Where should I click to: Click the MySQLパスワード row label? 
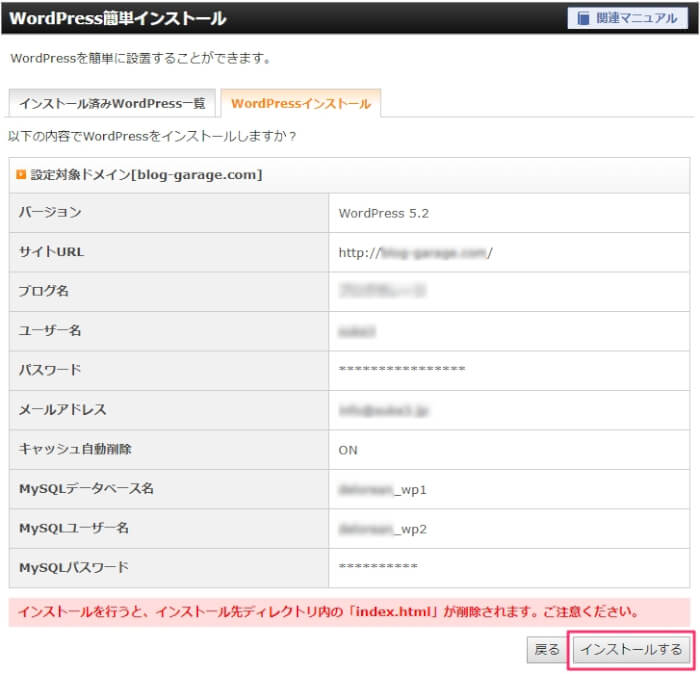[74, 567]
